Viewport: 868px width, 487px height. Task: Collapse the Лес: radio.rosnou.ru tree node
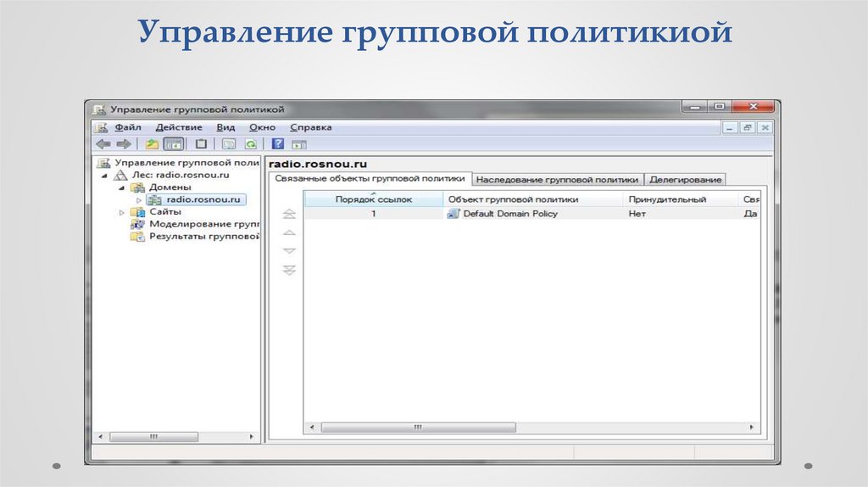click(105, 175)
